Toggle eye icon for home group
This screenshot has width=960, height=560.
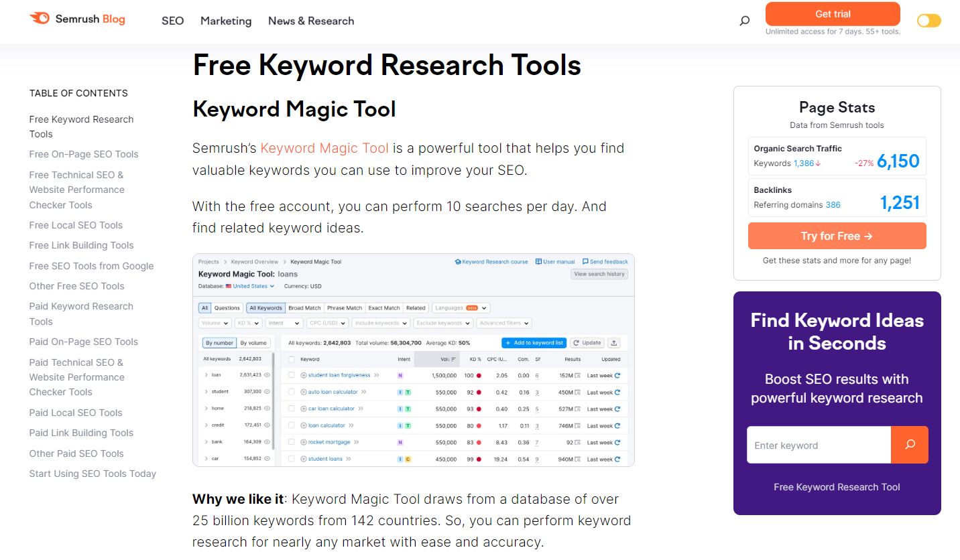pos(267,409)
